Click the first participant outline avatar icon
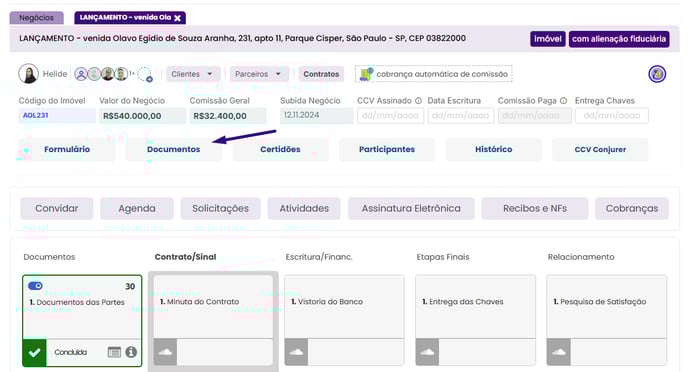Image resolution: width=688 pixels, height=372 pixels. 81,74
